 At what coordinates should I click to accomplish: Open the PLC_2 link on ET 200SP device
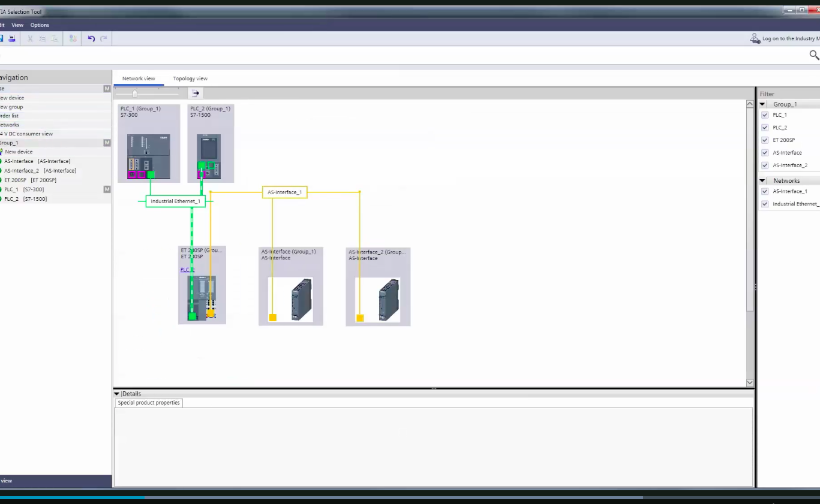[187, 269]
